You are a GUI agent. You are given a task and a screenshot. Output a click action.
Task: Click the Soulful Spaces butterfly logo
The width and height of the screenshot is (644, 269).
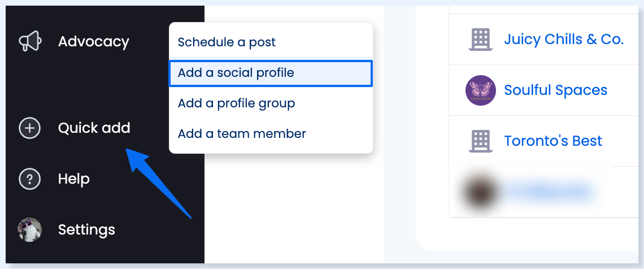481,90
